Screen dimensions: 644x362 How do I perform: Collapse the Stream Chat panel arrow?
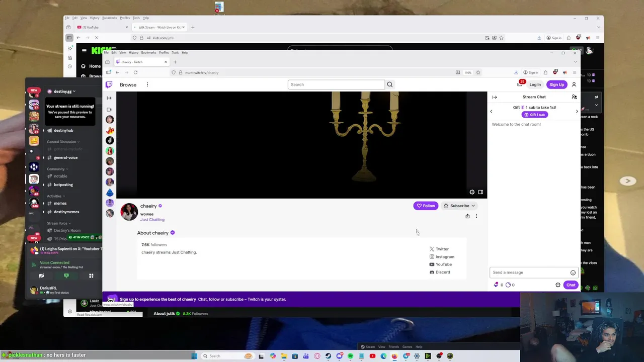(495, 97)
